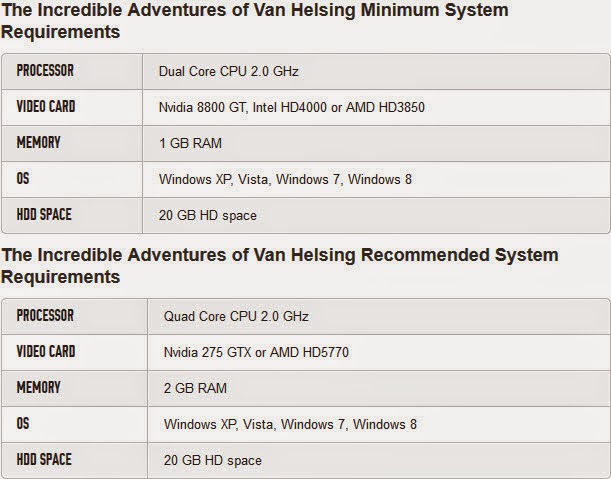This screenshot has width=611, height=479.
Task: Select the recommended OS label cell
Action: pyautogui.click(x=74, y=424)
